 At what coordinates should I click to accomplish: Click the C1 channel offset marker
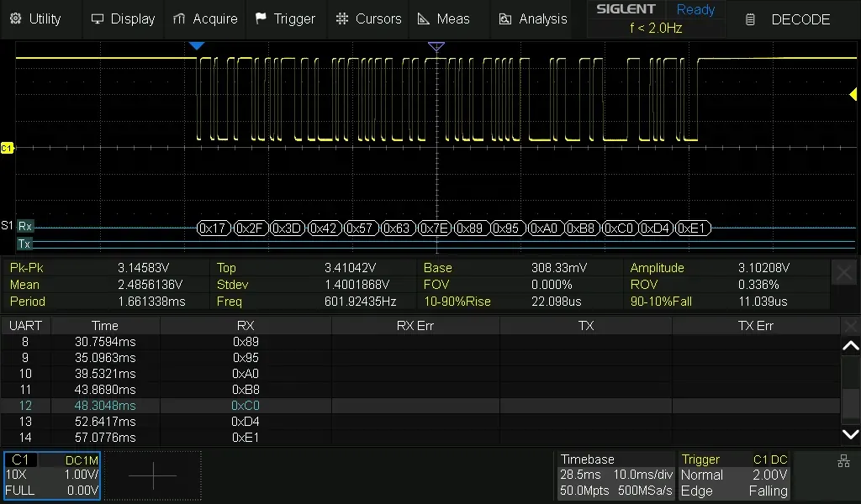(7, 148)
